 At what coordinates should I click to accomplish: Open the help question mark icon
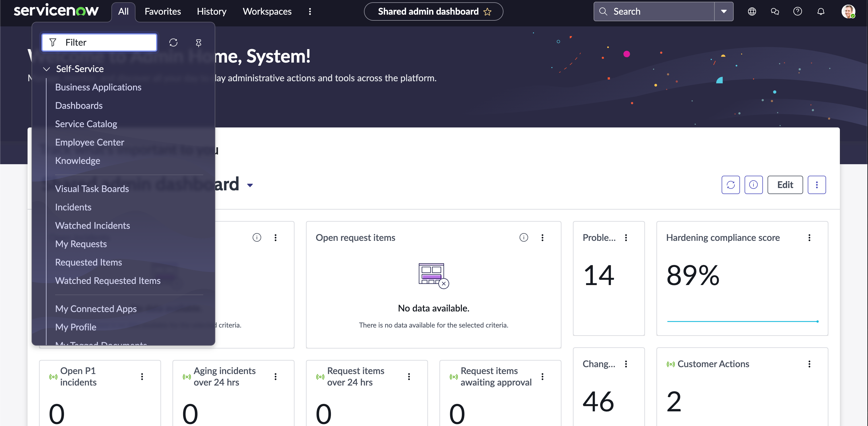pos(798,11)
